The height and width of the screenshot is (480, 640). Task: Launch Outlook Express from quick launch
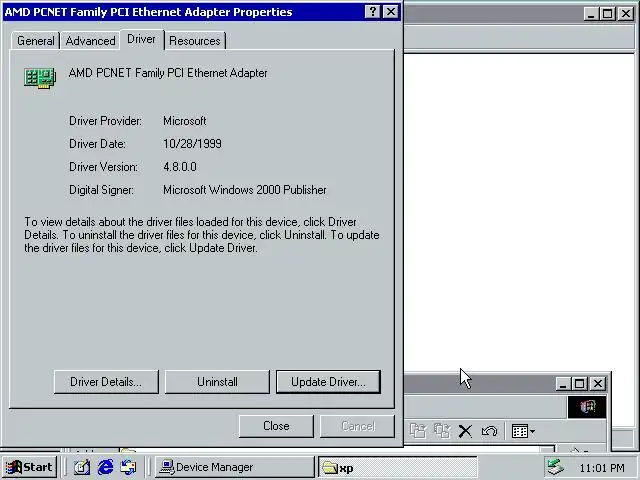click(x=129, y=467)
